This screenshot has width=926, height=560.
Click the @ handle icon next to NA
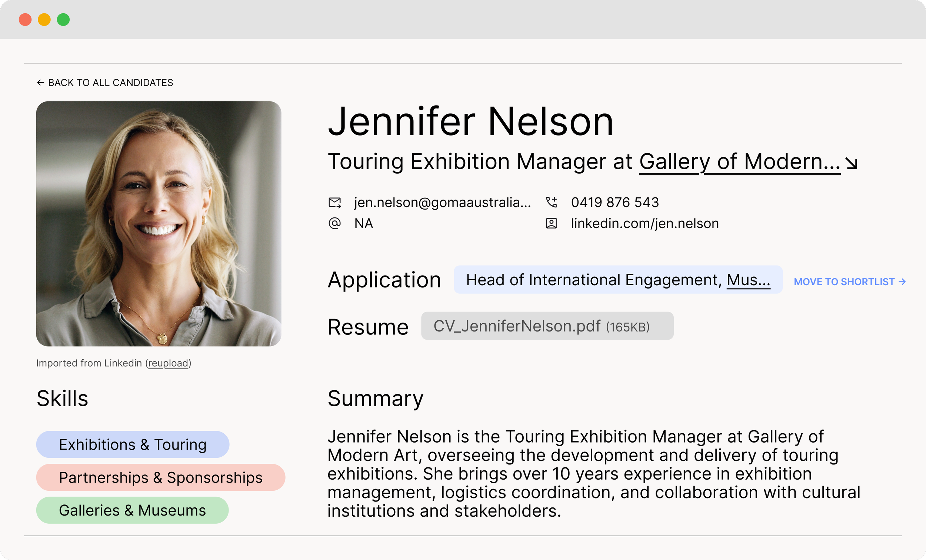pyautogui.click(x=334, y=223)
